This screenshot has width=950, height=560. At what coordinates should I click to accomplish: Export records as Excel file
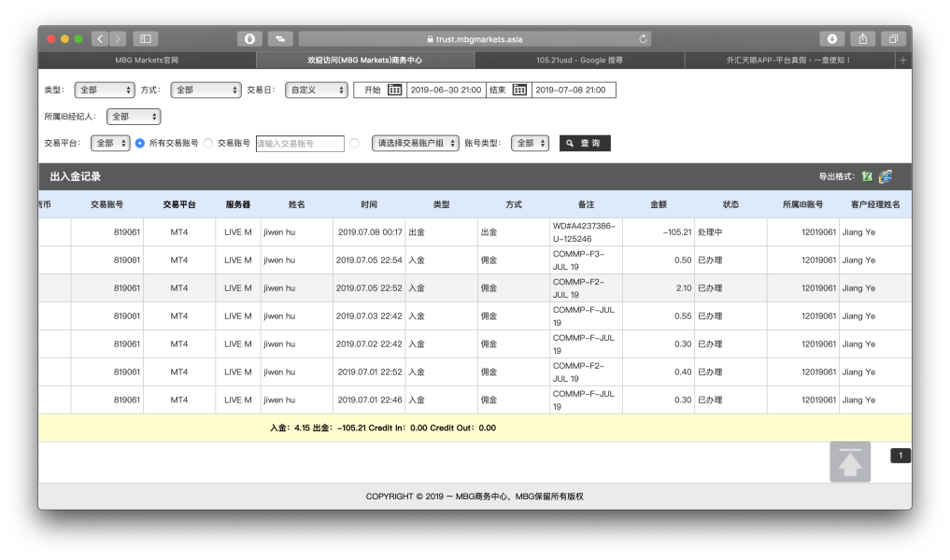coord(868,176)
